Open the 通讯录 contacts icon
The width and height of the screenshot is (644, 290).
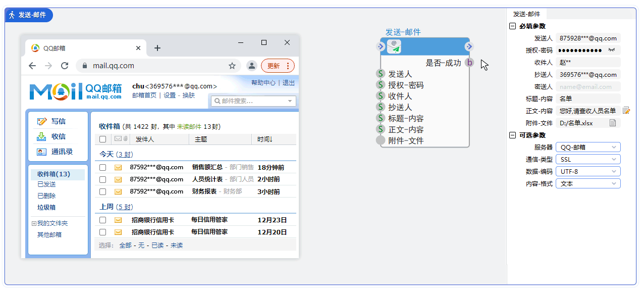pos(41,152)
